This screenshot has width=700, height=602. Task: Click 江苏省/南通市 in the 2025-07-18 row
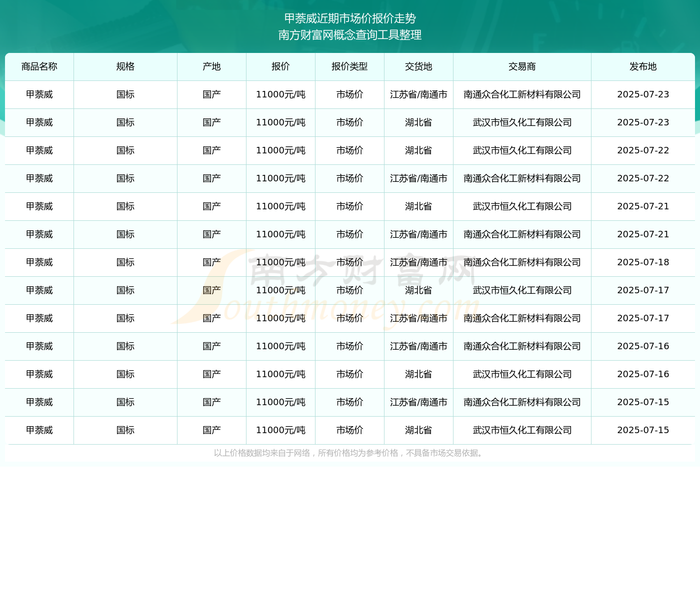418,262
